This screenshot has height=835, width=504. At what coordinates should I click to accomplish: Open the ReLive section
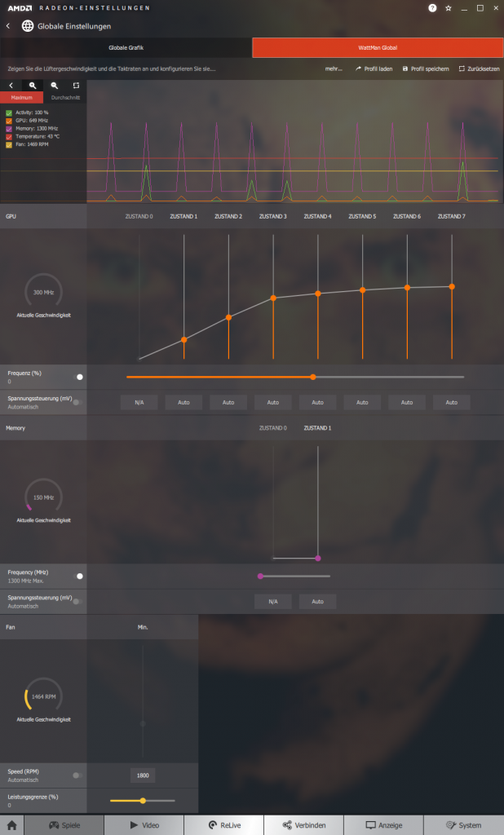point(223,825)
